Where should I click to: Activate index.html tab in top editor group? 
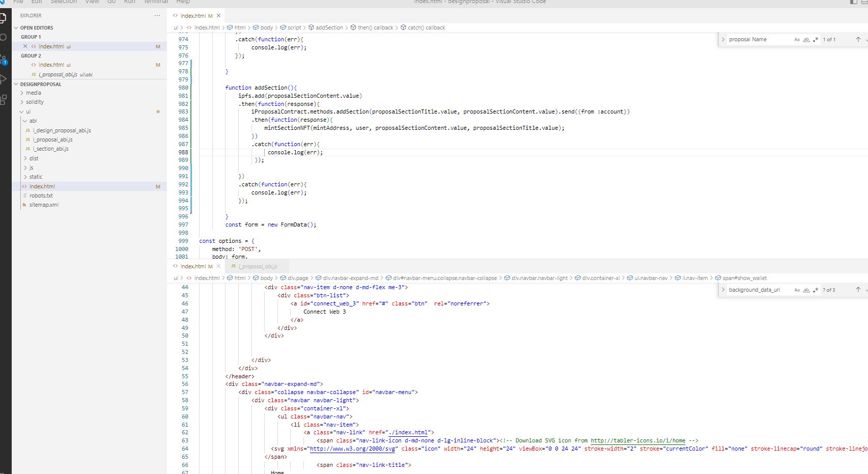click(193, 16)
